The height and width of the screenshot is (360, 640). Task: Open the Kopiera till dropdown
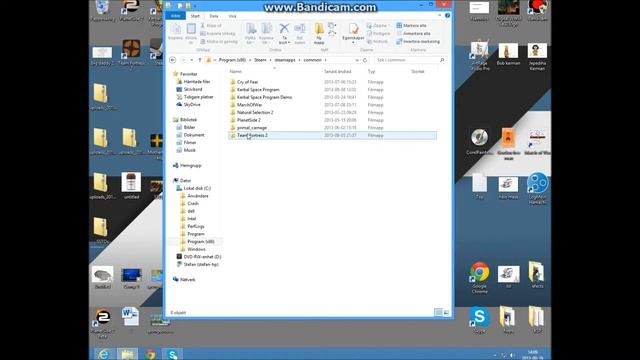point(266,33)
